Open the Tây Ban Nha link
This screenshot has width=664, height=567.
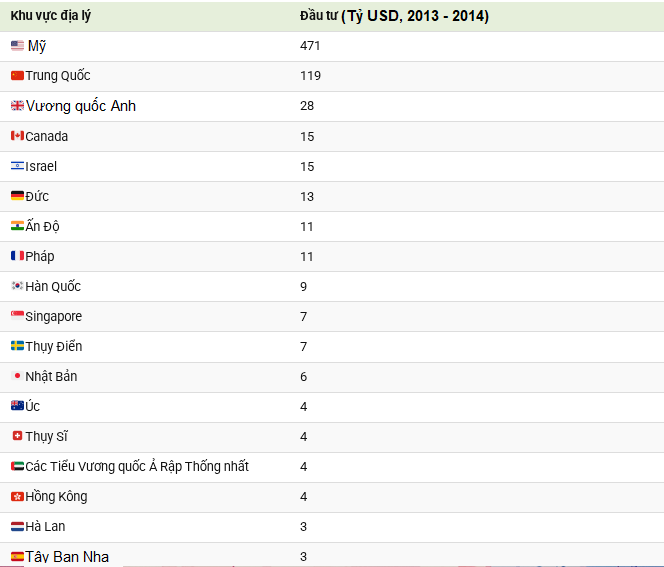coord(67,556)
